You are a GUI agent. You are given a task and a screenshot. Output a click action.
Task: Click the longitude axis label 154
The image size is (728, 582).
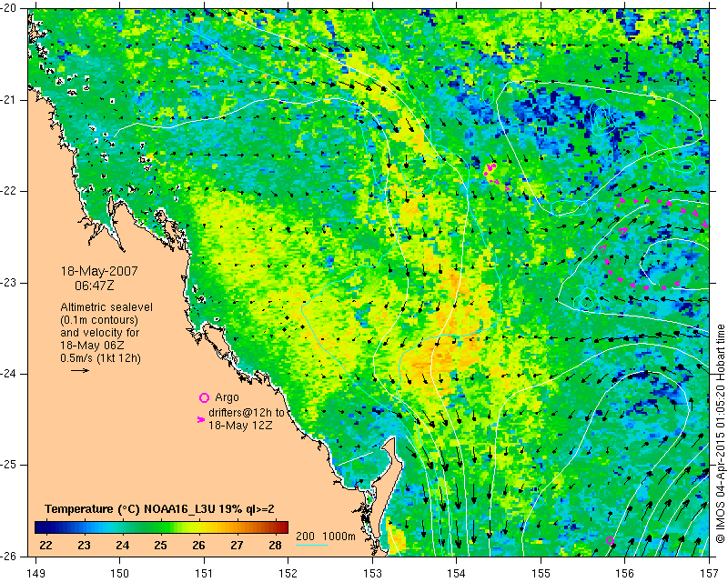(x=457, y=574)
